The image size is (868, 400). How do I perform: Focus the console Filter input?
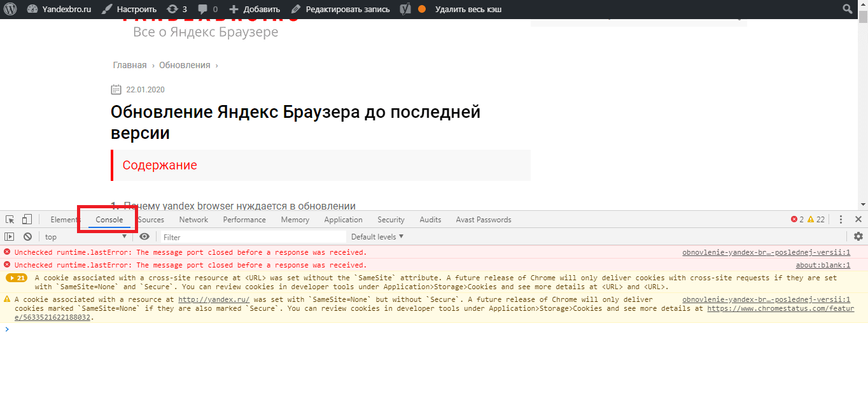tap(253, 237)
